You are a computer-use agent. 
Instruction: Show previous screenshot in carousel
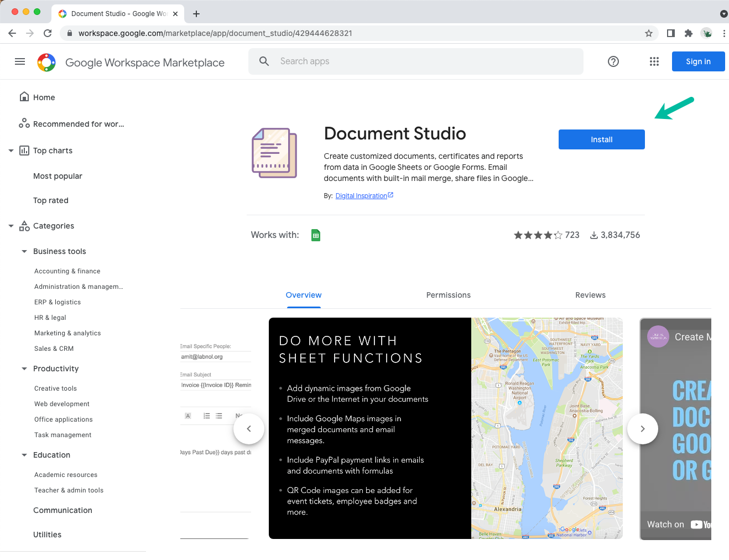pos(249,429)
